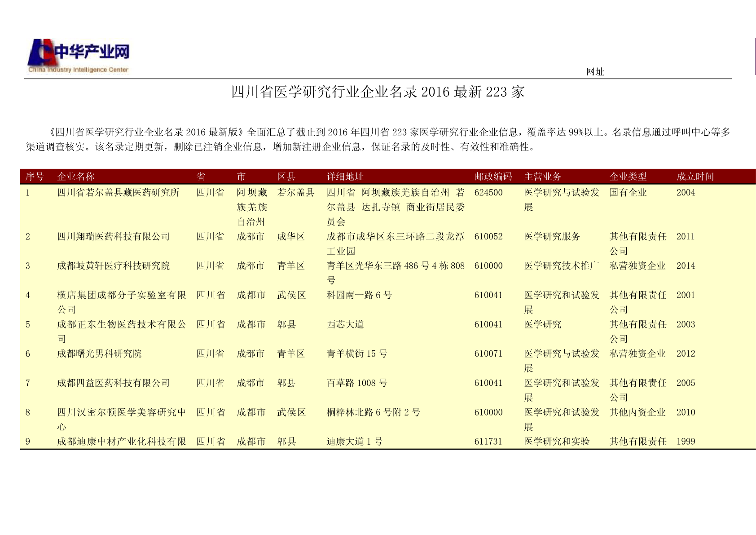Select the 企业名称 column header
Viewport: 756px width, 535px height.
[x=76, y=177]
